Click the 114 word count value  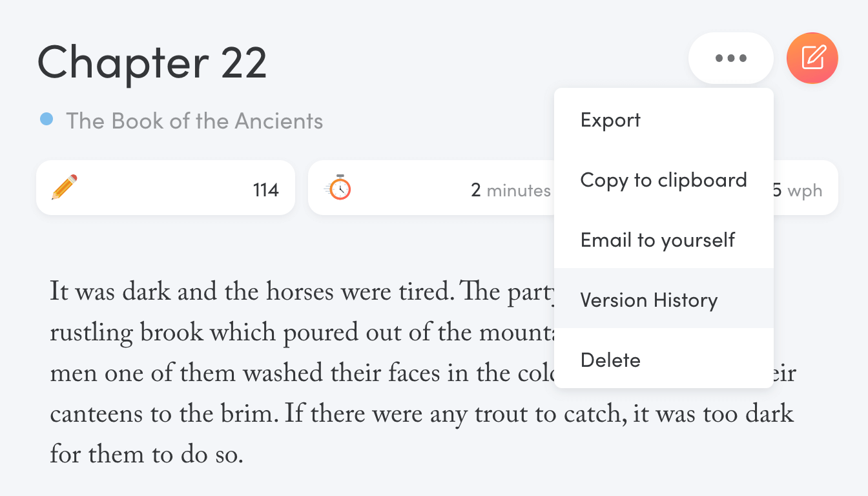coord(265,190)
